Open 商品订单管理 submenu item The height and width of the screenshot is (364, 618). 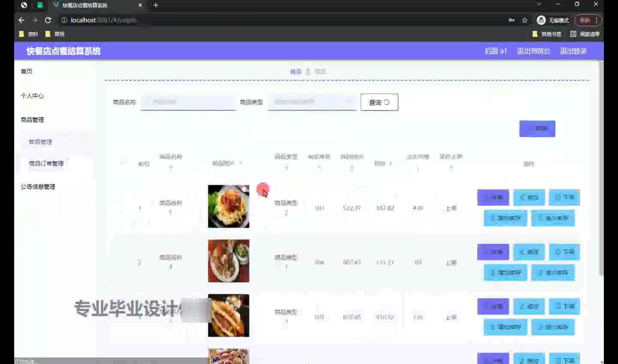click(x=46, y=164)
